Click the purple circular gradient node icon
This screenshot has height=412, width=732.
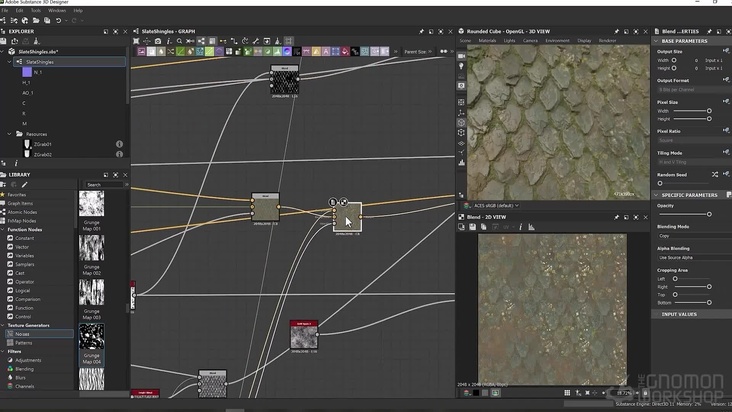(x=287, y=51)
